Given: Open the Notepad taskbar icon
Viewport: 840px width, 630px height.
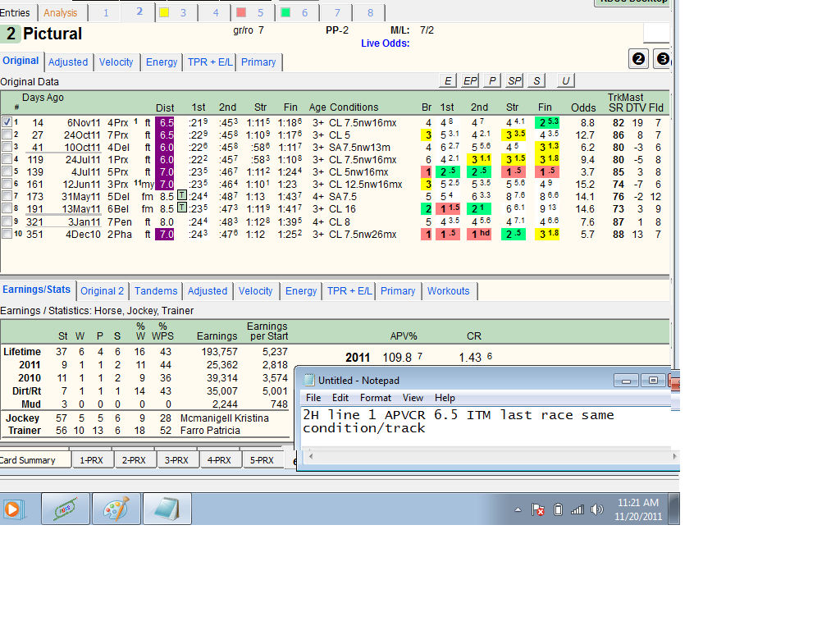Looking at the screenshot, I should pos(167,509).
